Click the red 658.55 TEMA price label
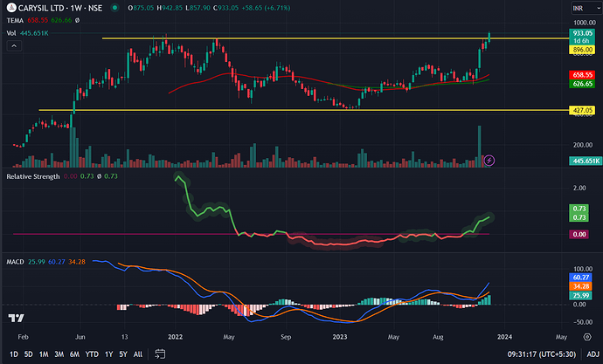Screen dimensions: 603x364 tap(582, 75)
